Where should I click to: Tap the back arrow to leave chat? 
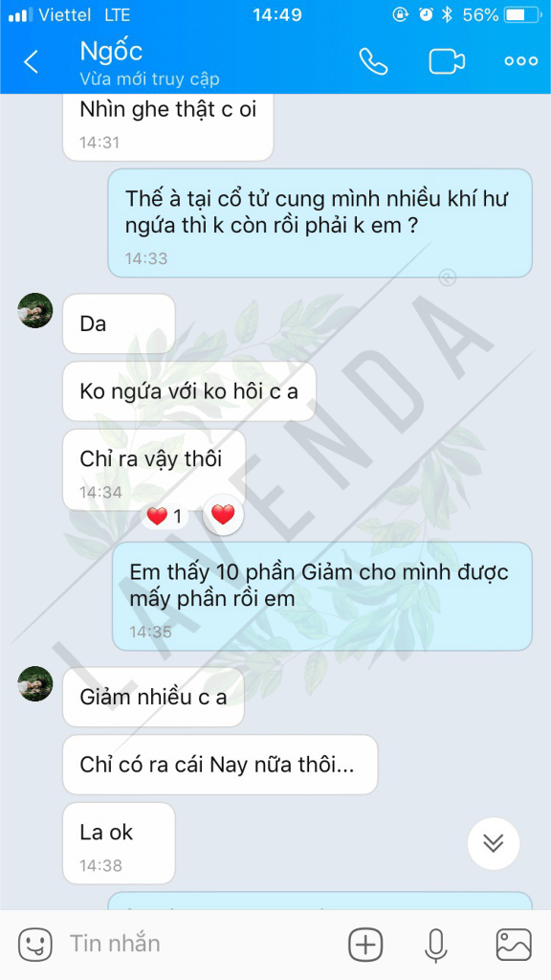tap(31, 62)
